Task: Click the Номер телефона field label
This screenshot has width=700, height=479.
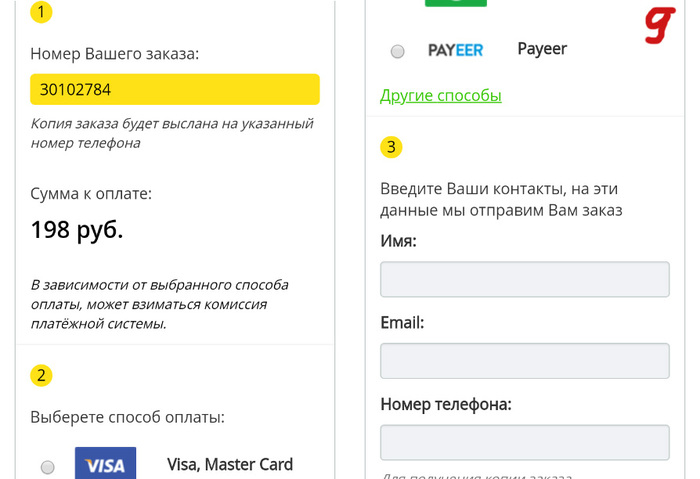Action: pos(446,404)
